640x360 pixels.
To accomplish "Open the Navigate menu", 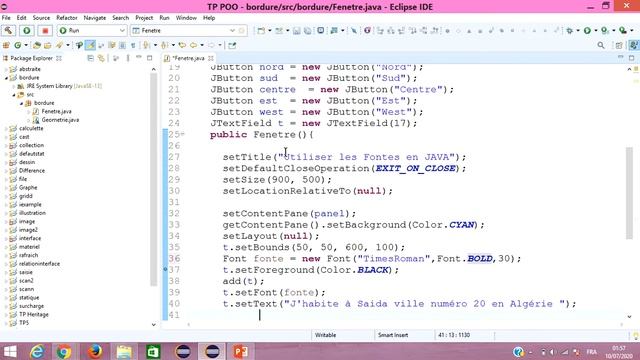I will pos(95,18).
